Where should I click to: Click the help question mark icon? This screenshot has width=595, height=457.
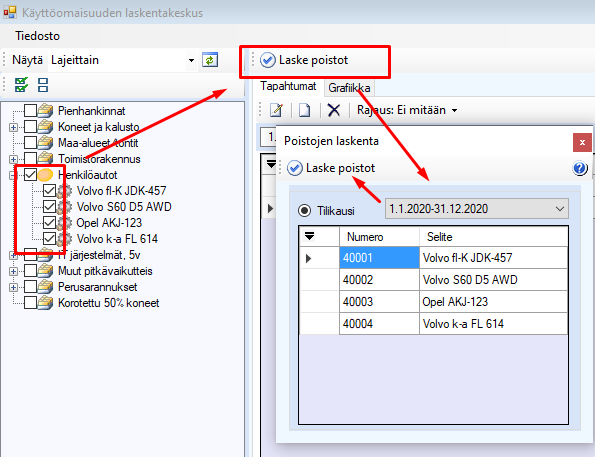(579, 168)
